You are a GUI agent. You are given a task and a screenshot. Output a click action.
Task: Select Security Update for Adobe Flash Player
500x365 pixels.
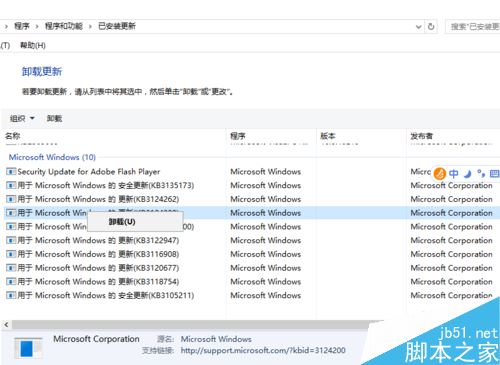point(89,172)
